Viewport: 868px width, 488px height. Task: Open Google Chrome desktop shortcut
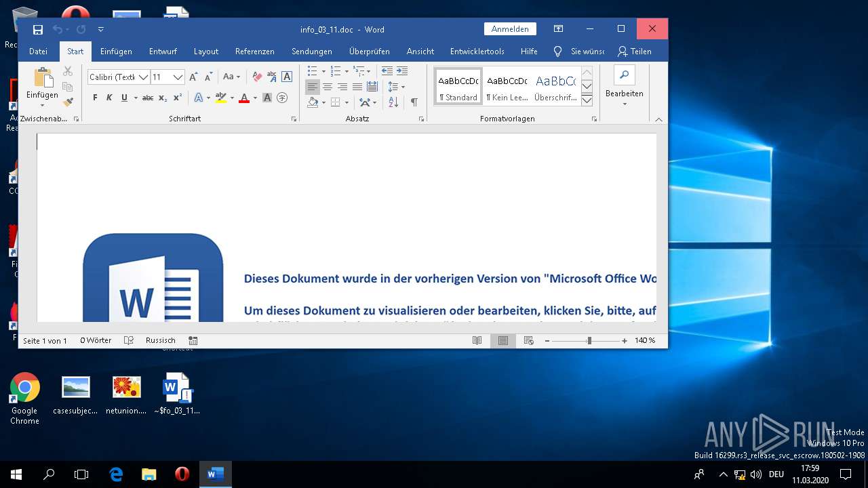pyautogui.click(x=24, y=399)
